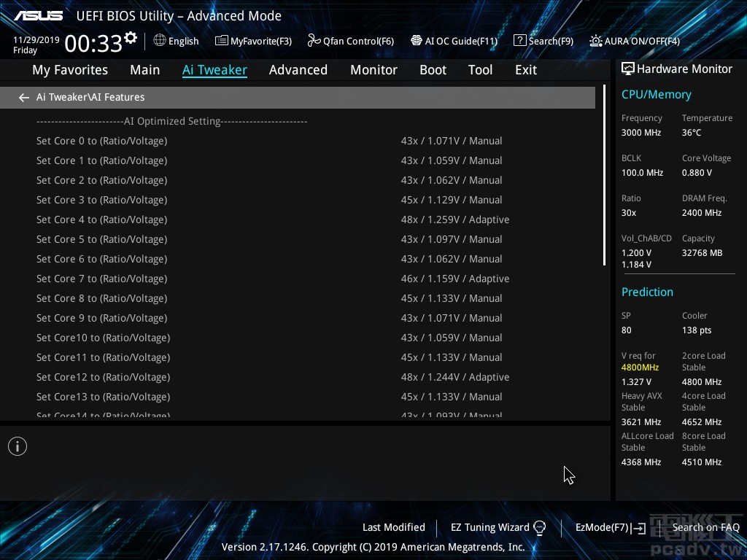Switch to EzMode(F7)
The height and width of the screenshot is (560, 747).
pyautogui.click(x=610, y=527)
